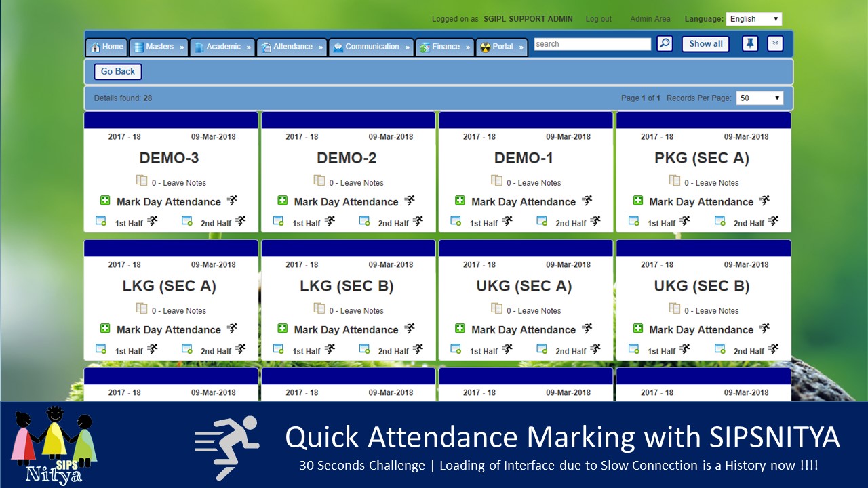
Task: Click 2nd Half calendar icon on LKG (SEC B) card
Action: 365,349
